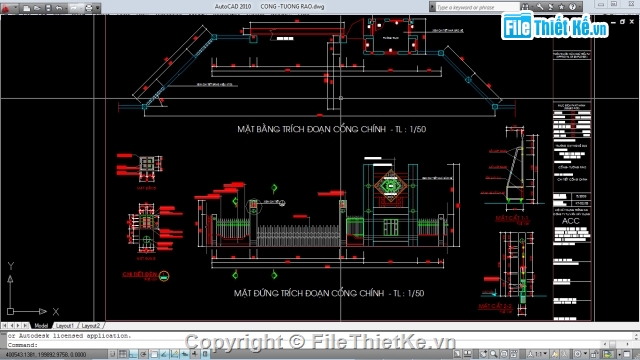Image resolution: width=640 pixels, height=360 pixels.
Task: Switch to the Layout1 tab
Action: pyautogui.click(x=64, y=326)
